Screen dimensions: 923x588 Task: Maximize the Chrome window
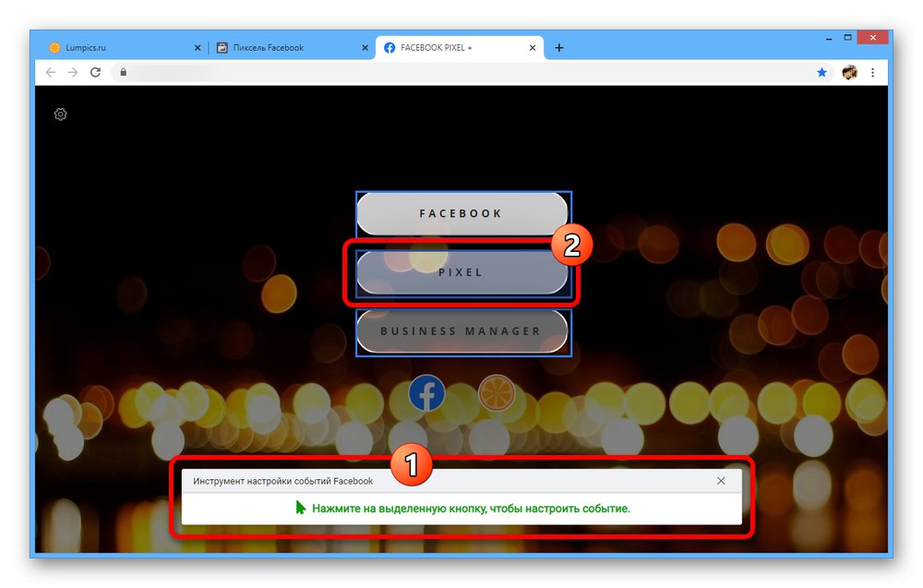(847, 38)
